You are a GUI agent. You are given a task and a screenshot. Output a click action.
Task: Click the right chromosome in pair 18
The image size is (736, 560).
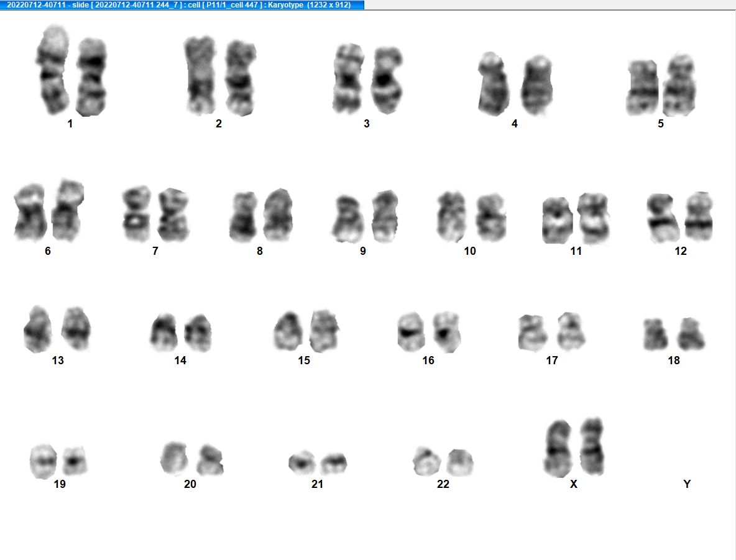click(x=691, y=334)
